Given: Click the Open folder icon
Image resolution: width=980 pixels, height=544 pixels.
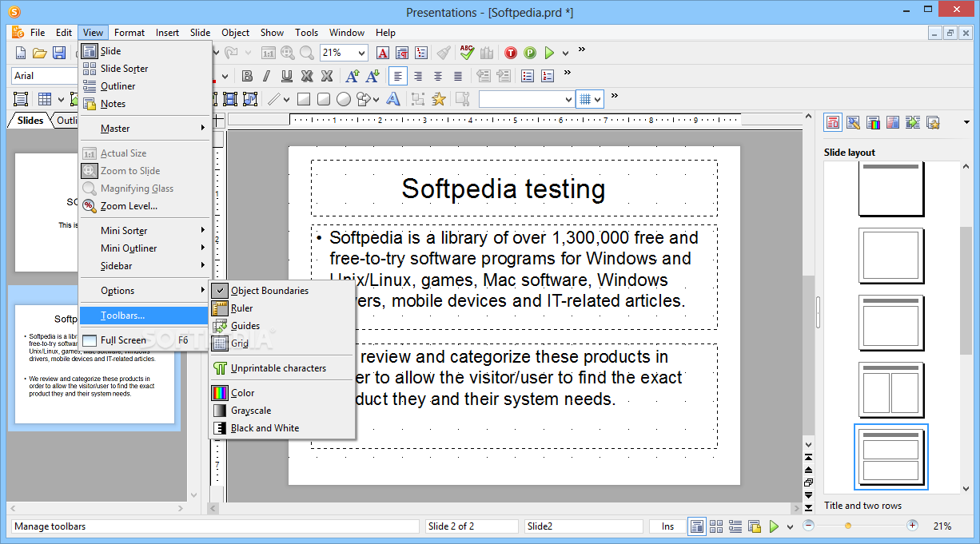Looking at the screenshot, I should pos(39,53).
